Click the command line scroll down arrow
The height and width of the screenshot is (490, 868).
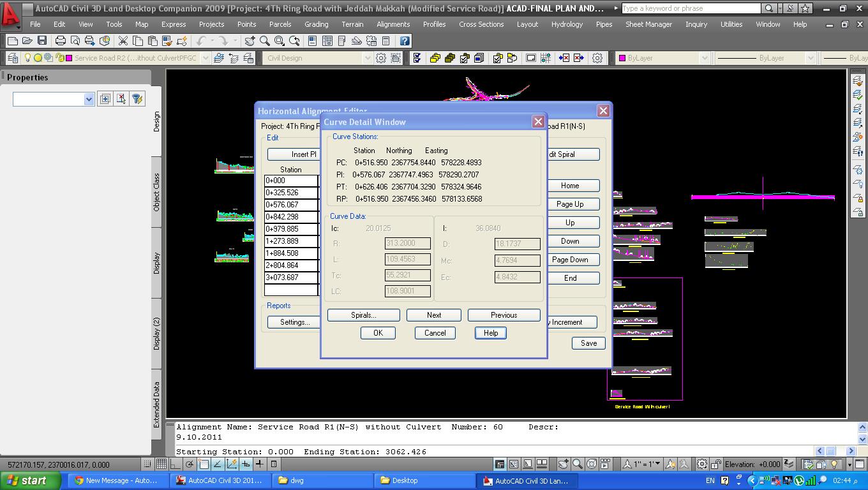coord(863,439)
